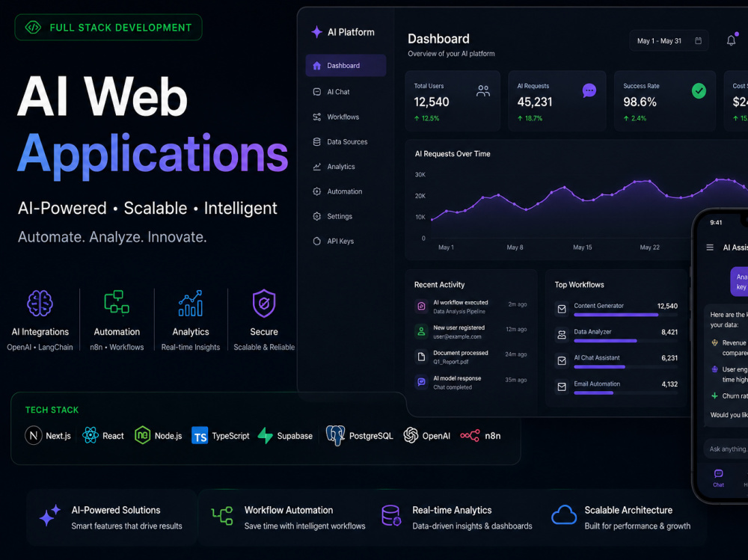Click the calendar icon in date range
This screenshot has height=560, width=748.
698,41
